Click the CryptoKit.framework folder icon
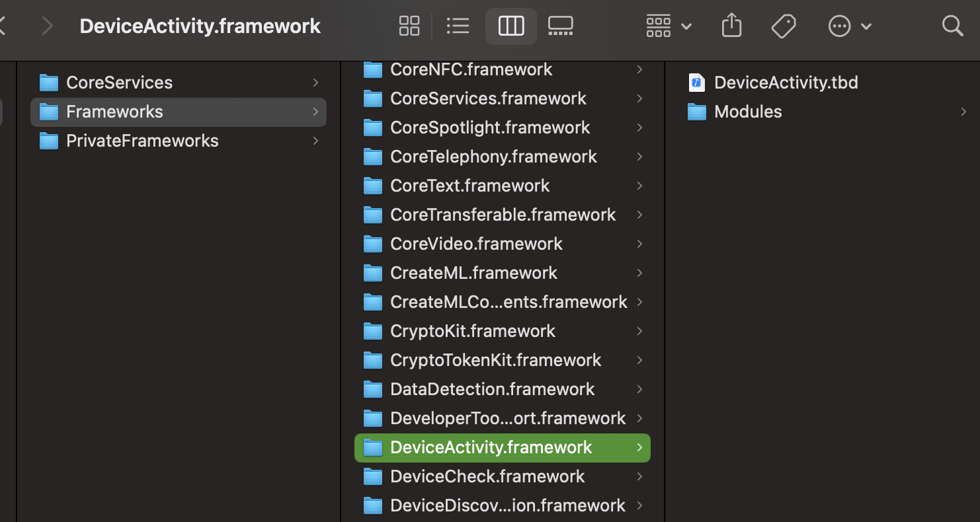The width and height of the screenshot is (980, 522). (x=373, y=331)
